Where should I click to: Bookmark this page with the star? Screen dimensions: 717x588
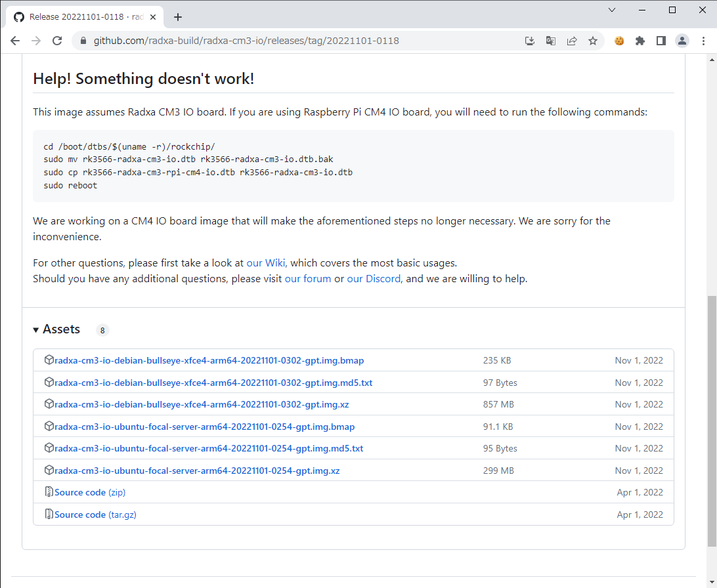click(593, 41)
